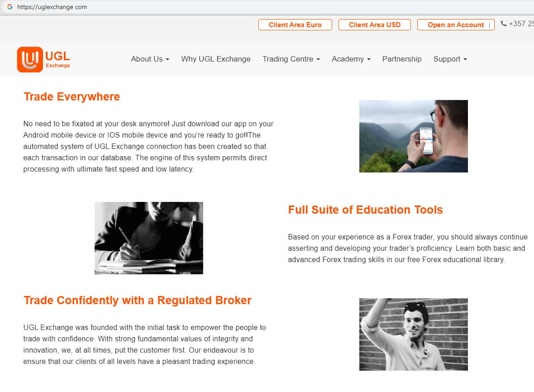This screenshot has width=534, height=392.
Task: Click the man holding phone photo
Action: click(414, 136)
